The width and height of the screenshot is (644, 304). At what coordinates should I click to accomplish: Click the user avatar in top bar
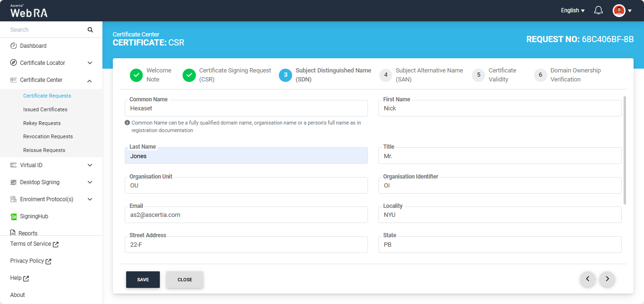click(619, 10)
